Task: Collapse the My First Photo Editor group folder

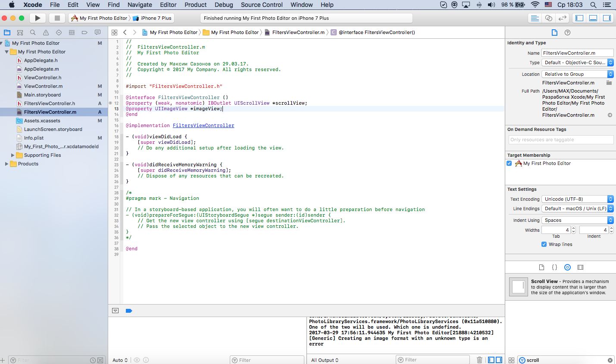Action: (x=7, y=52)
